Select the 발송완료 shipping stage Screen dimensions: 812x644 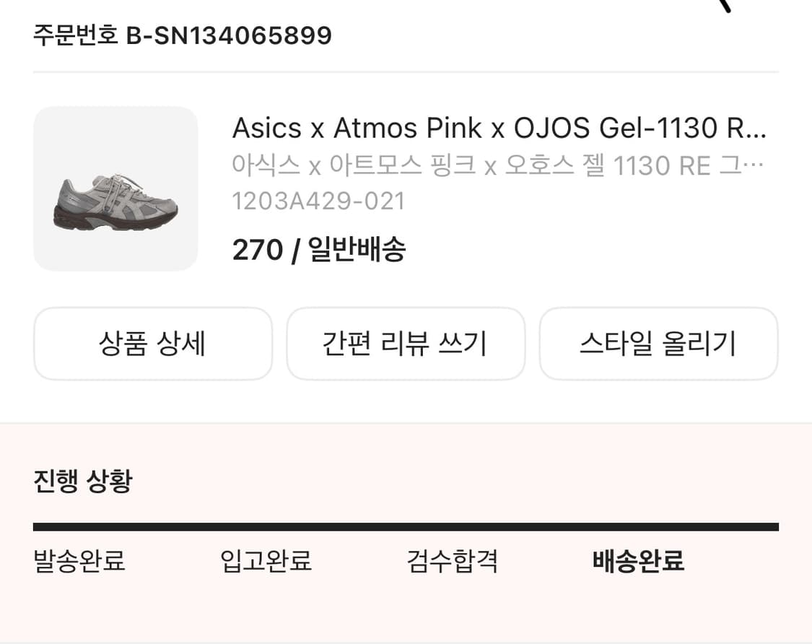78,561
